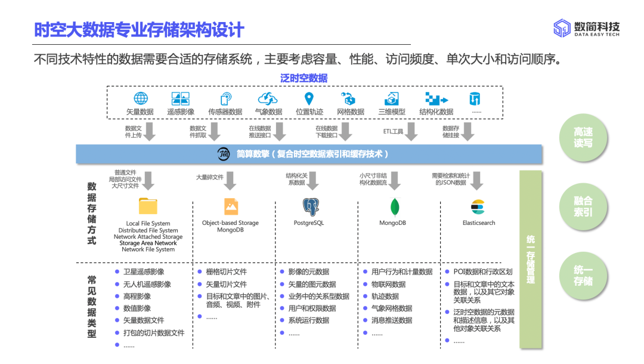Click the blue 简算数擎 banner bar
This screenshot has width=644, height=364.
(309, 154)
